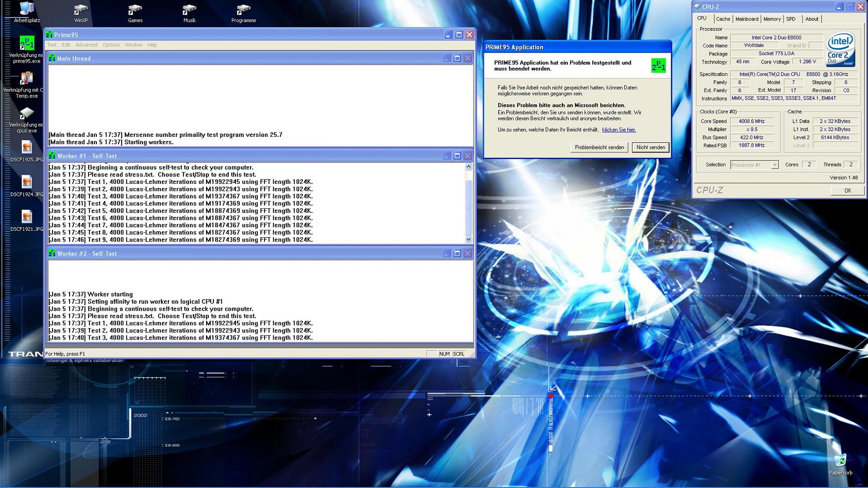The height and width of the screenshot is (488, 868).
Task: Click the Core Speed value 4008.6 MHz
Action: point(751,122)
